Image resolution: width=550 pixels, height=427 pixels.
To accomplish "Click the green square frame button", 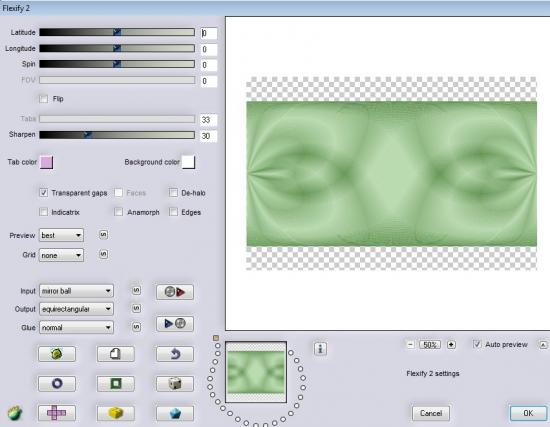I will pos(115,383).
